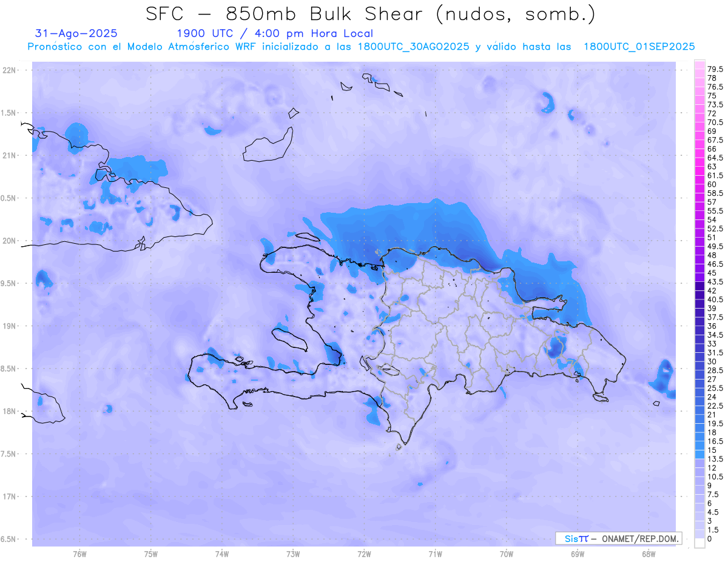Click the legend value '39'
The width and height of the screenshot is (728, 562).
(x=712, y=309)
